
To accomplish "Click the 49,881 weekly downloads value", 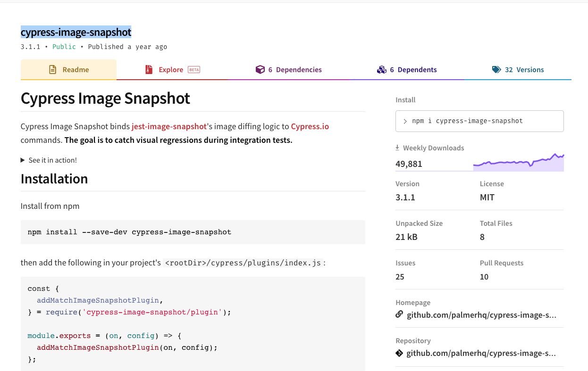I will pos(409,164).
